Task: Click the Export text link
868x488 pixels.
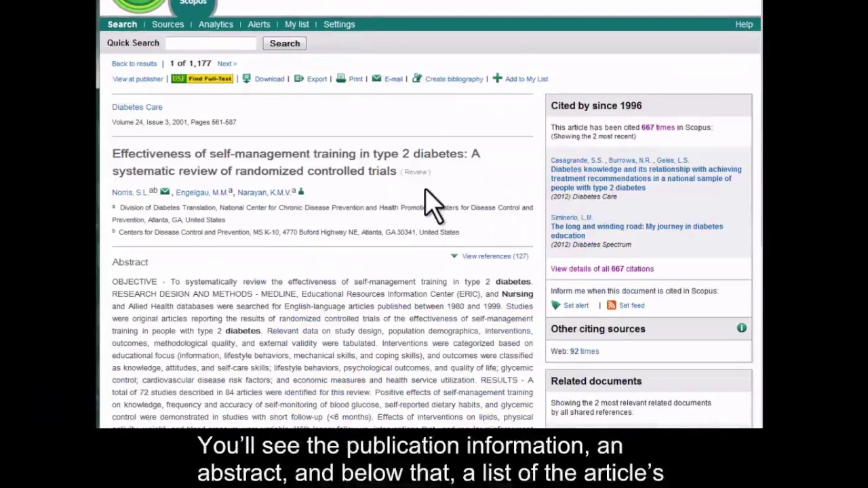Action: [317, 79]
